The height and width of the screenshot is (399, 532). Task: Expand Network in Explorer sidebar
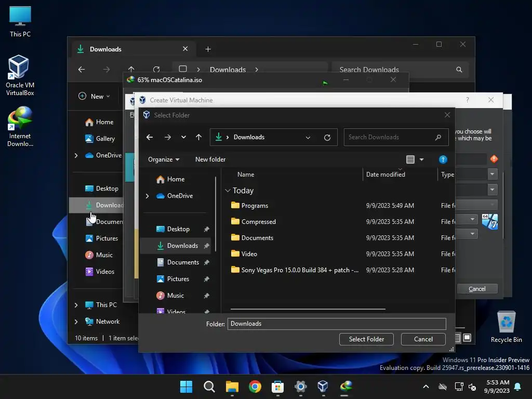[76, 322]
